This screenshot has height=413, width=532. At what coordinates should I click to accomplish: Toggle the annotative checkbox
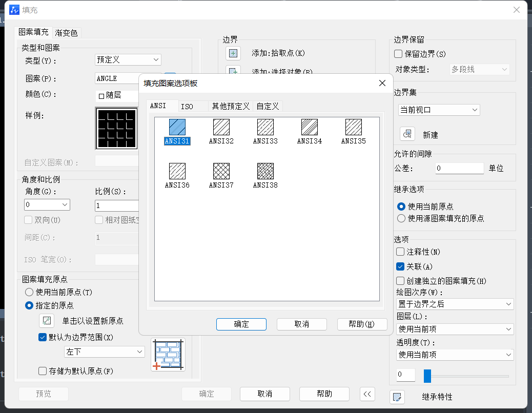coord(400,252)
